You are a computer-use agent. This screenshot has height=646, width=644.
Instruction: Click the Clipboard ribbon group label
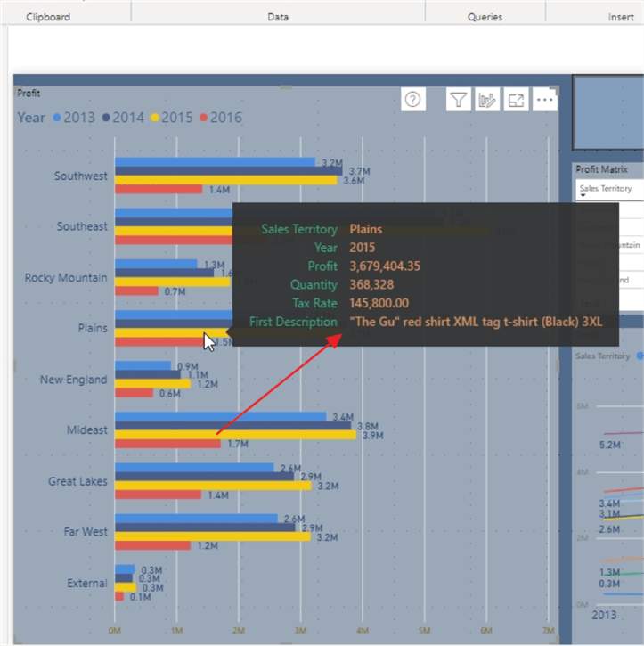pos(48,17)
